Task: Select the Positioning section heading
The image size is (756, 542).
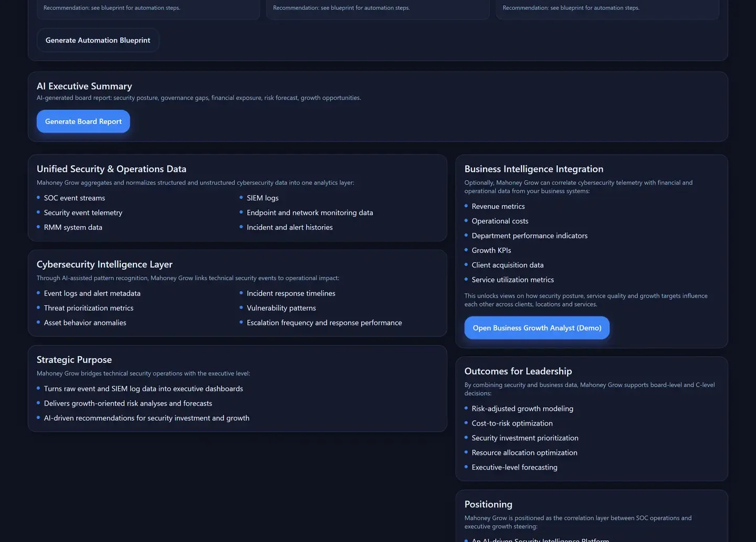Action: tap(488, 504)
